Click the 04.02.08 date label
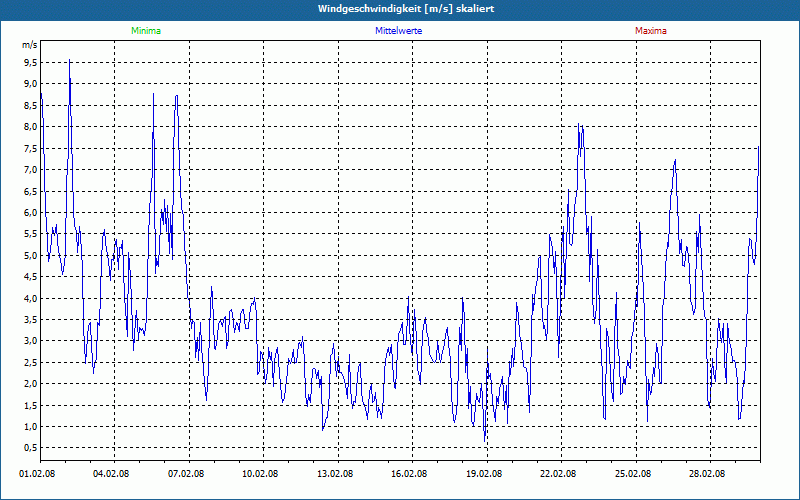 click(x=111, y=473)
